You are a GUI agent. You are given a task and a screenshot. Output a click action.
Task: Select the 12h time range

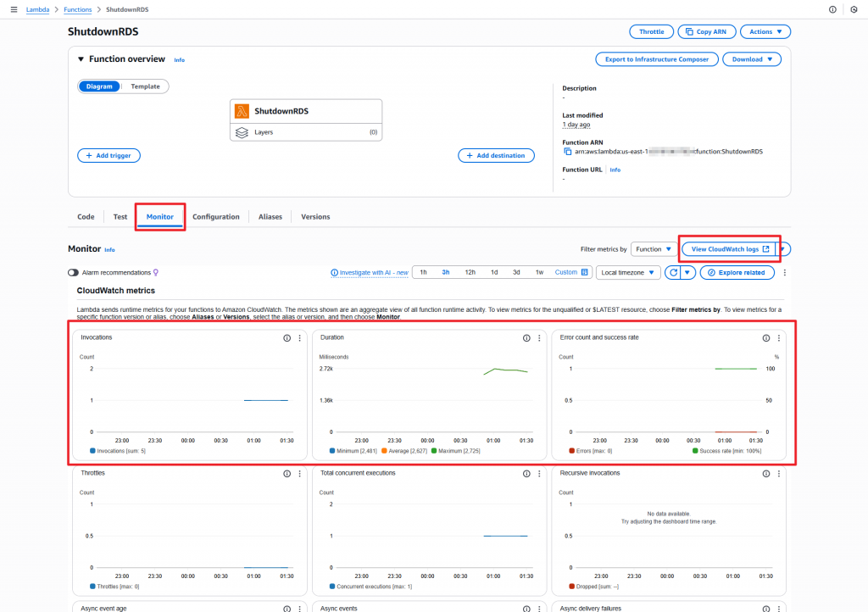click(x=470, y=273)
